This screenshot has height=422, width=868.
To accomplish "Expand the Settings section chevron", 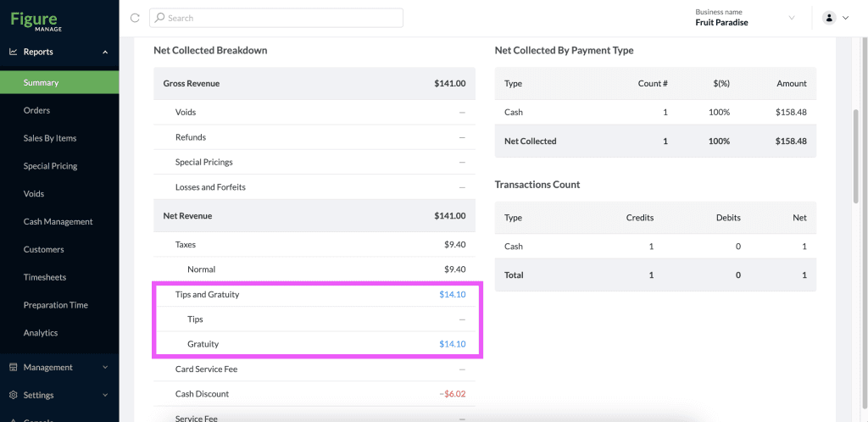I will click(105, 395).
